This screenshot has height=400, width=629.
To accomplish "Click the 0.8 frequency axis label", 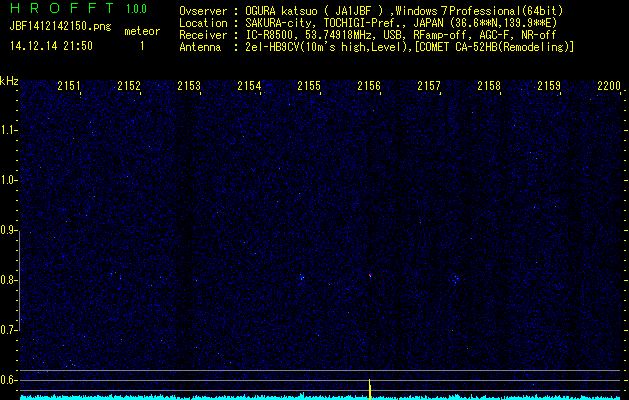I will tap(8, 280).
